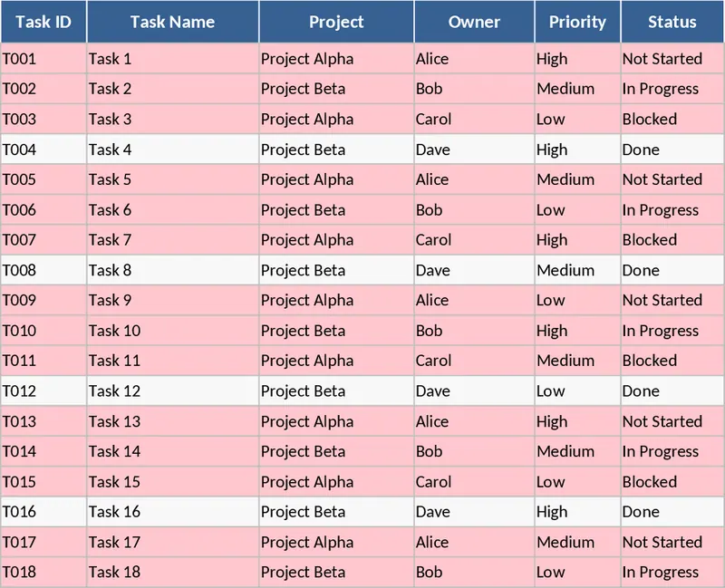Select the Task Name header cell
Viewport: 725px width, 588px height.
[x=172, y=22]
